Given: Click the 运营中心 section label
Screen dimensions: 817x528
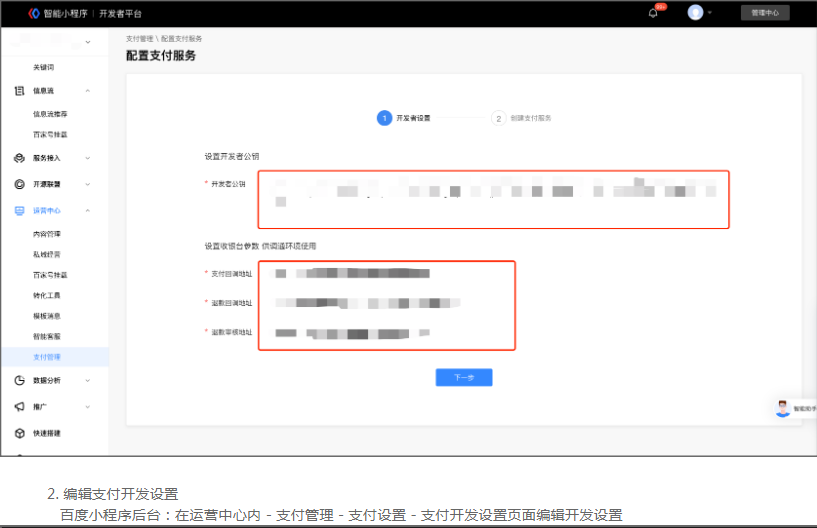Looking at the screenshot, I should 46,211.
